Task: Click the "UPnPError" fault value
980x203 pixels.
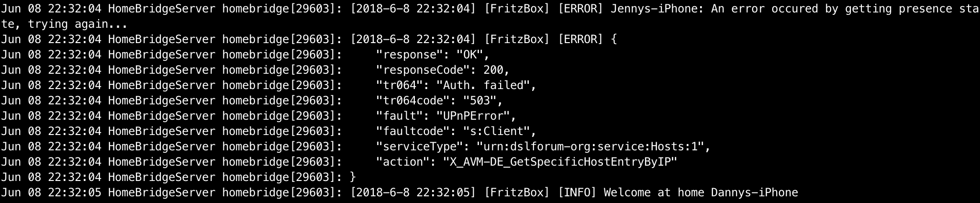Action: click(x=476, y=116)
